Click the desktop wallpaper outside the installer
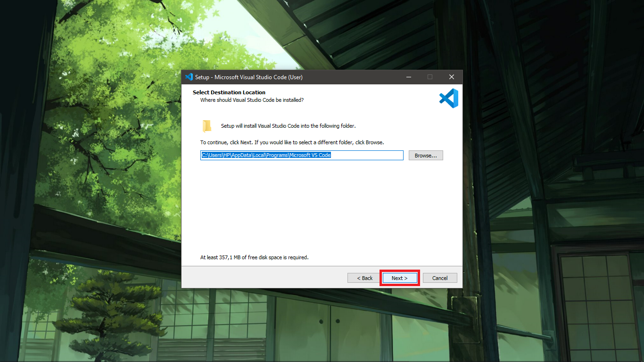This screenshot has width=644, height=362. point(94,189)
